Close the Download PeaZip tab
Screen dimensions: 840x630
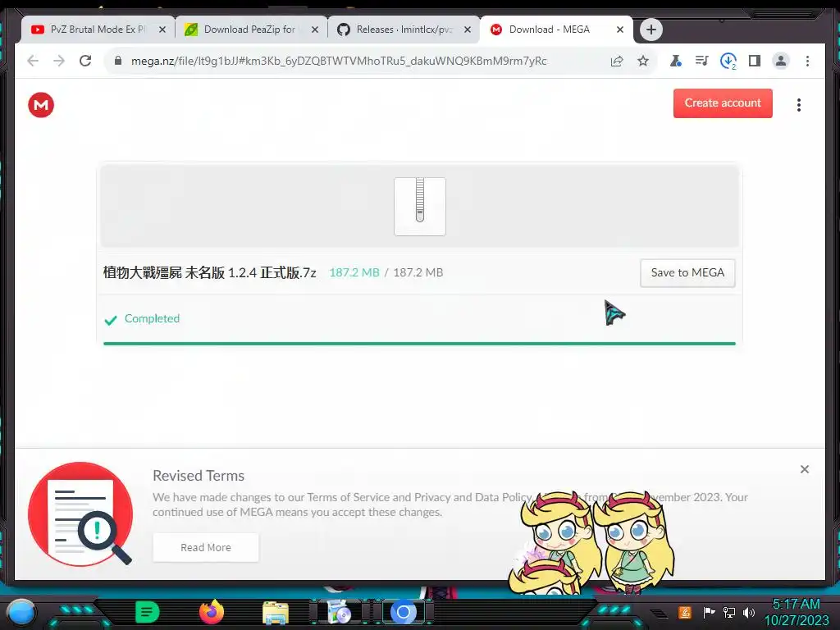pos(315,30)
